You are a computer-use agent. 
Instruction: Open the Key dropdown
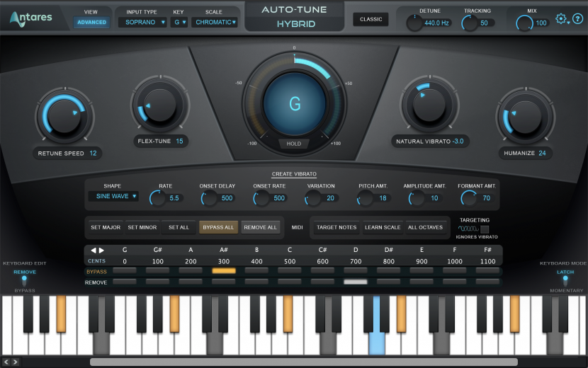coord(180,22)
